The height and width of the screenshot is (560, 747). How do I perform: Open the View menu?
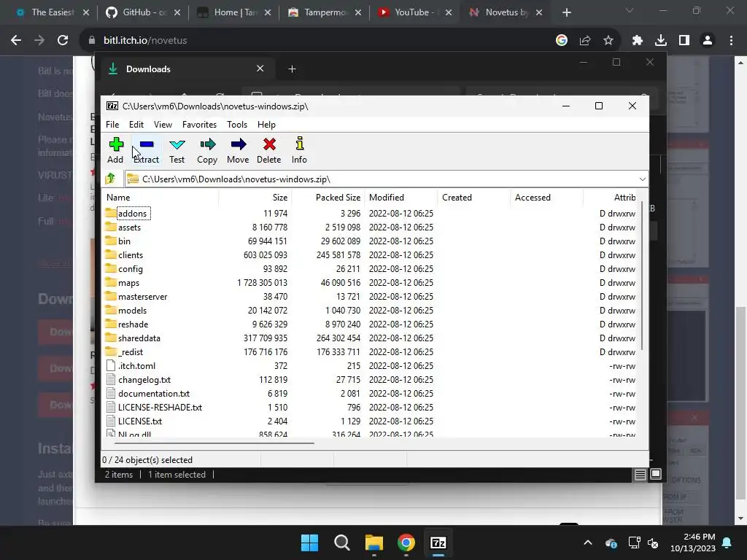click(163, 124)
